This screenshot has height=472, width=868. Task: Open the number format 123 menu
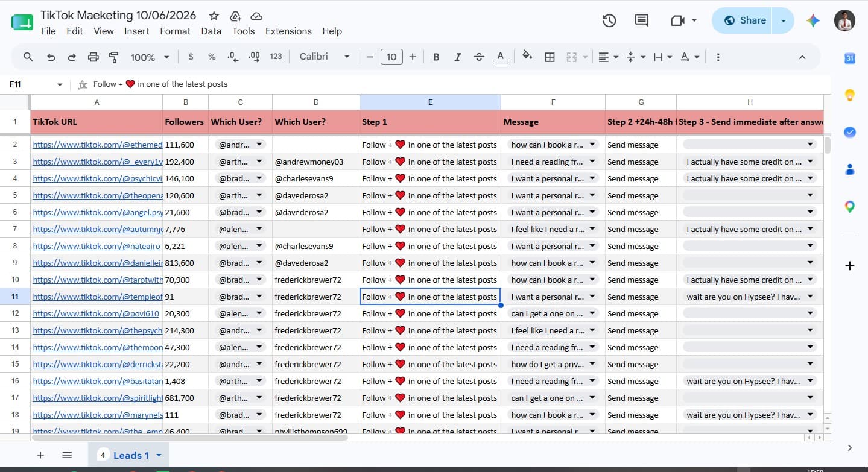[276, 57]
